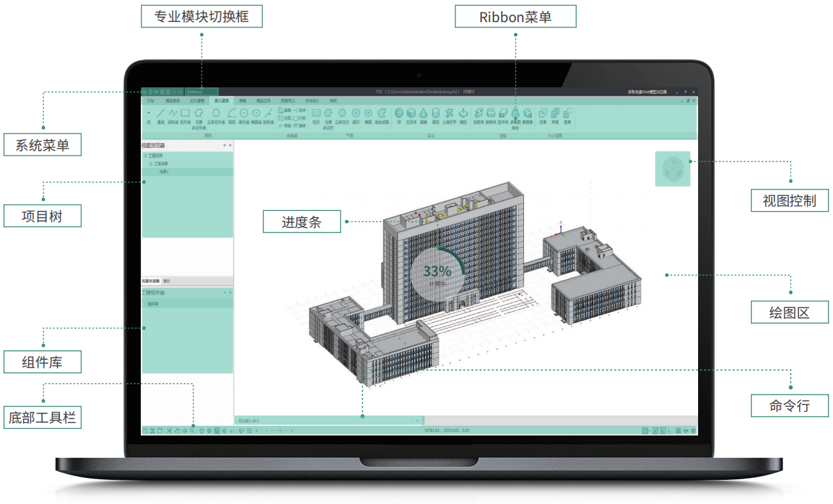Screen dimensions: 833x504
Task: Select 正多边形 in the 平面 group
Action: (342, 116)
